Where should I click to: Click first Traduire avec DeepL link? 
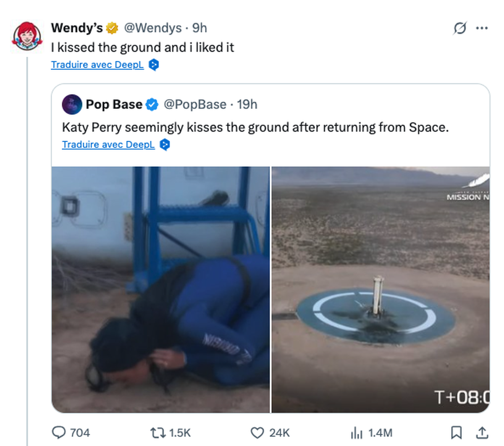97,64
